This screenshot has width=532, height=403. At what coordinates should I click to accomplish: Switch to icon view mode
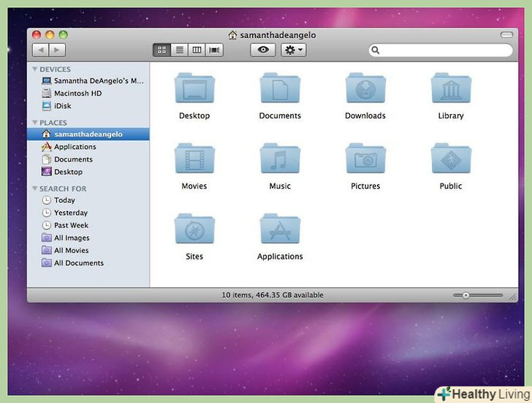coord(161,50)
